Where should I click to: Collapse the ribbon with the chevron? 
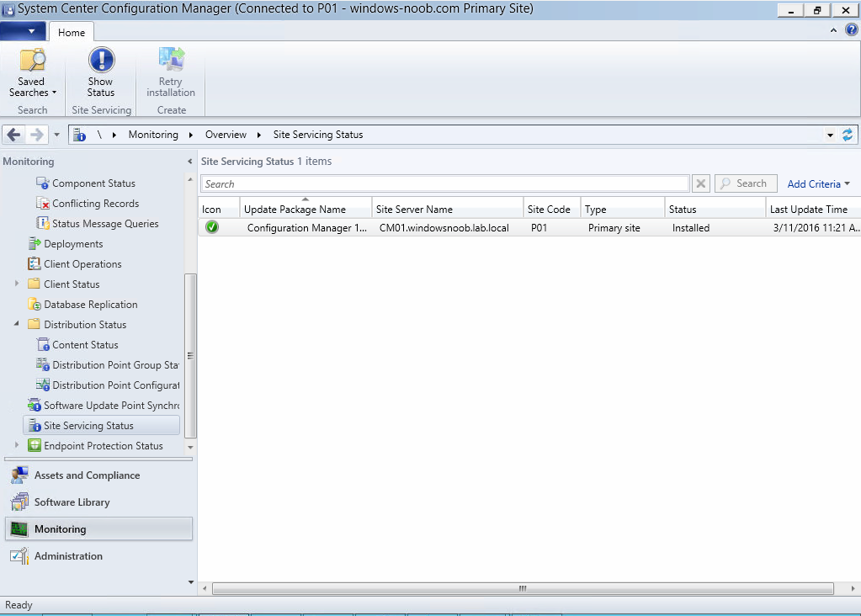pos(833,31)
